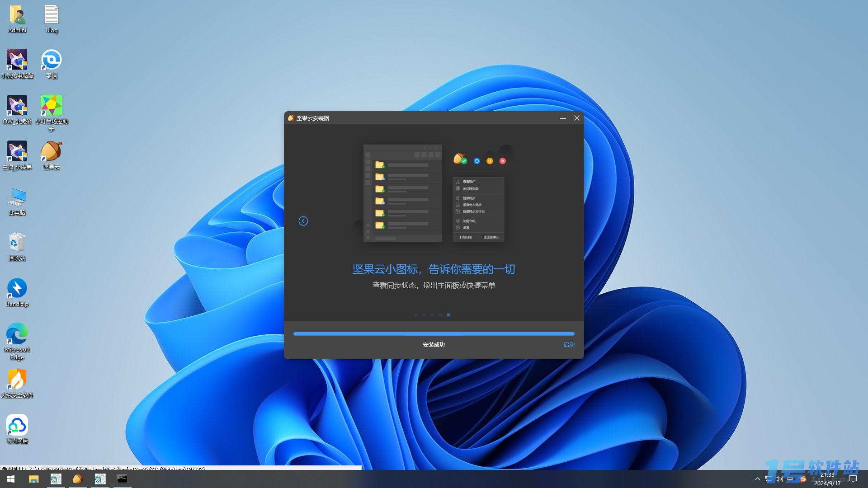Select the 坚果云 acorn desktop shortcut
Image resolution: width=868 pixels, height=488 pixels.
click(52, 155)
